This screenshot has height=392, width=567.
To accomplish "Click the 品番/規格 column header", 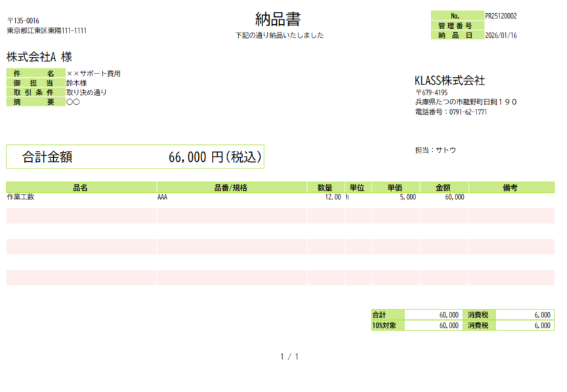I will (x=231, y=187).
